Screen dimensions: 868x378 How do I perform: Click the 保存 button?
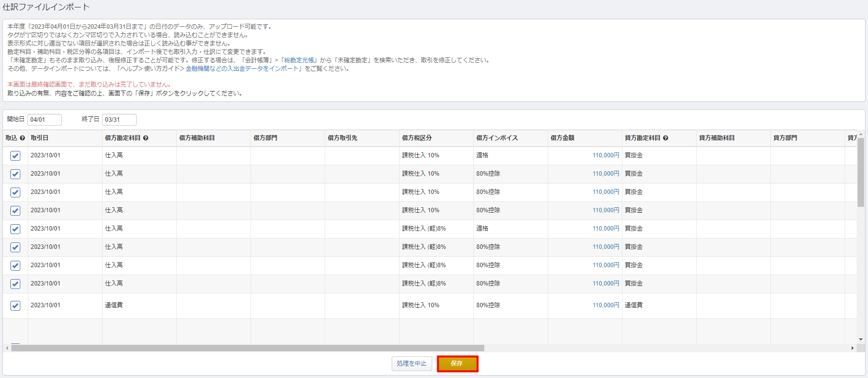[x=457, y=364]
